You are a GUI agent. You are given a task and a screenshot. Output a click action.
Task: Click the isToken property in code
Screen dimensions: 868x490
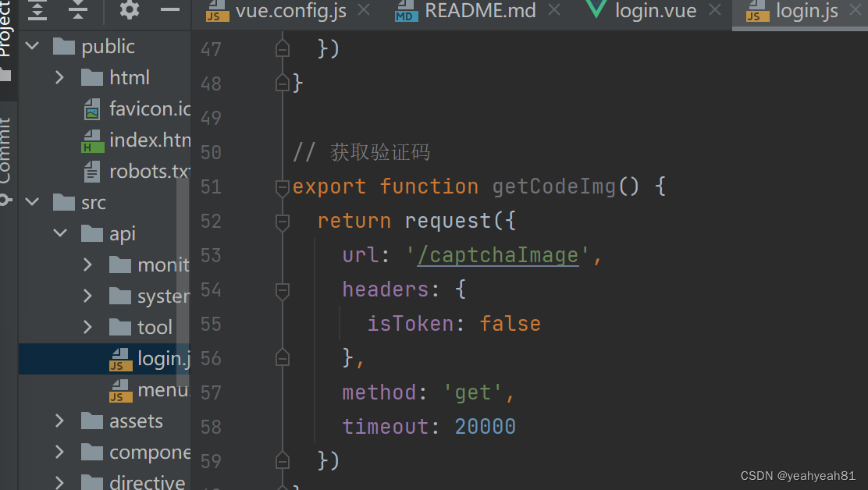(x=411, y=324)
